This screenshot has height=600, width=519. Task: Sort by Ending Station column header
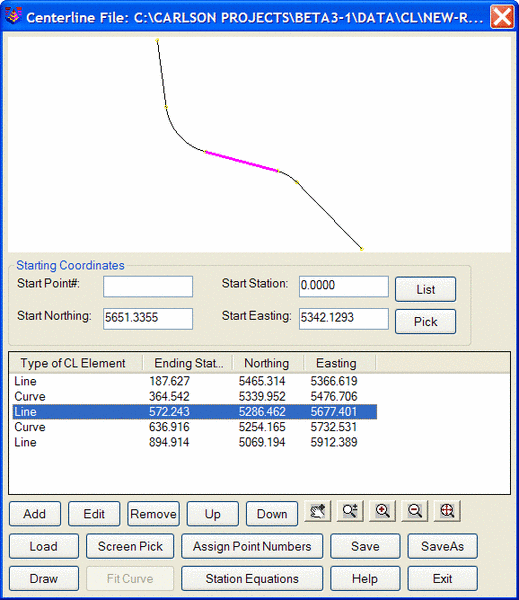tap(188, 363)
